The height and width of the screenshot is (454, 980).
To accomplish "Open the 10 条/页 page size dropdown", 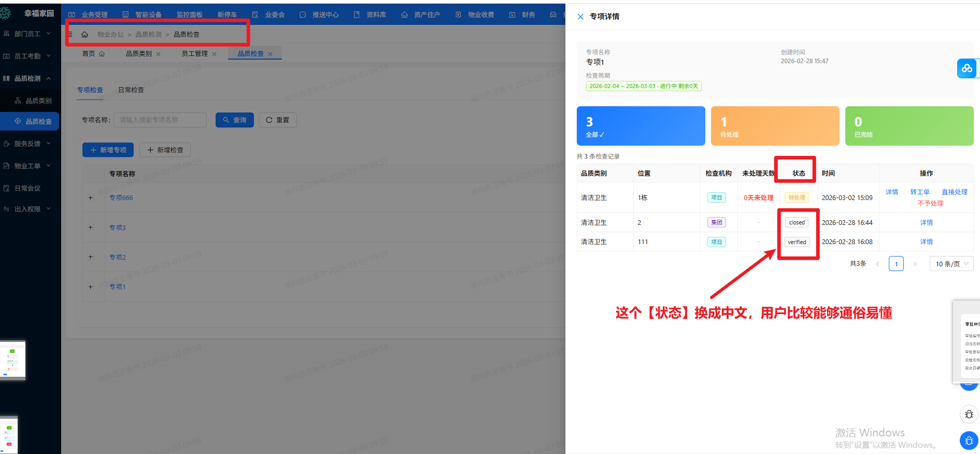I will tap(951, 264).
